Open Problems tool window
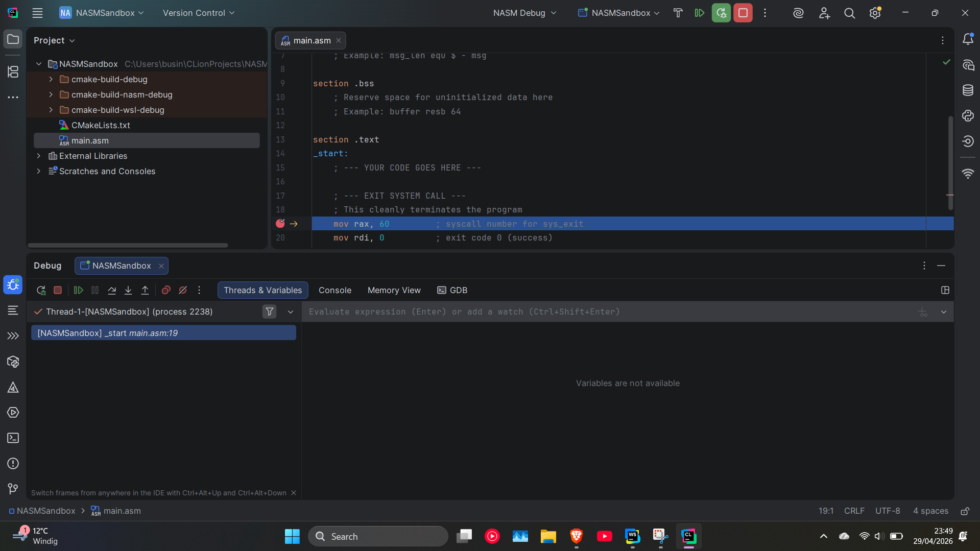 tap(13, 463)
